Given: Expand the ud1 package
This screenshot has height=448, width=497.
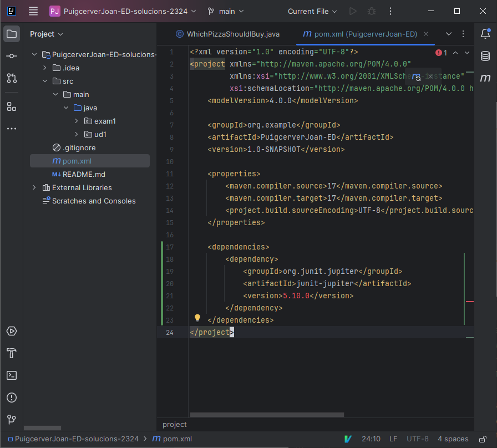Looking at the screenshot, I should 77,134.
